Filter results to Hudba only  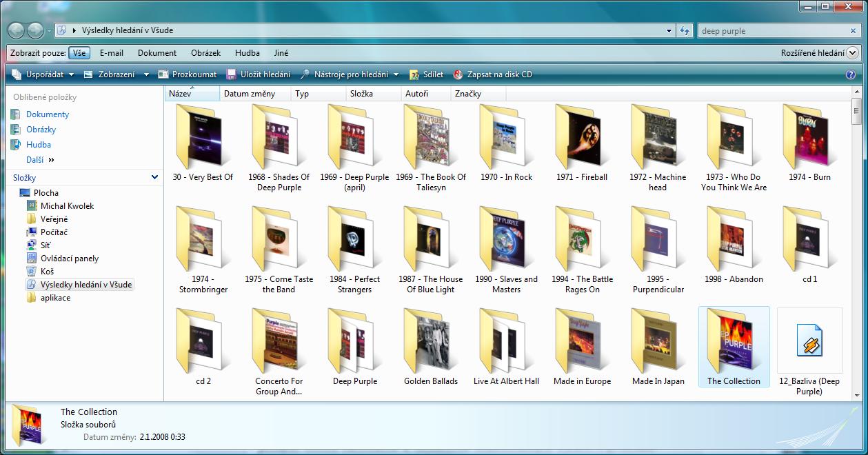point(248,52)
